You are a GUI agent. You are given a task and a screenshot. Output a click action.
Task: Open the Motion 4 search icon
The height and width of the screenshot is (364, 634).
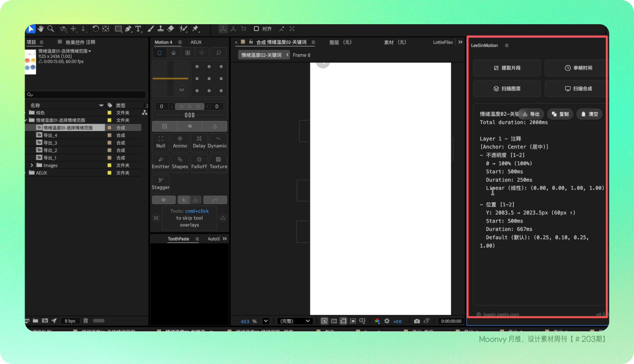[x=218, y=53]
